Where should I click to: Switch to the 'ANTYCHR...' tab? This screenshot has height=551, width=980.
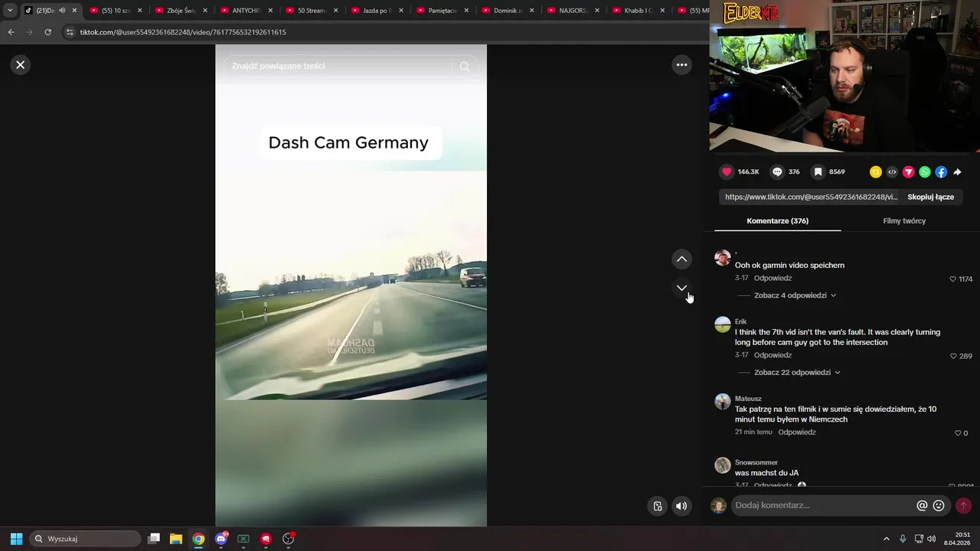point(247,11)
